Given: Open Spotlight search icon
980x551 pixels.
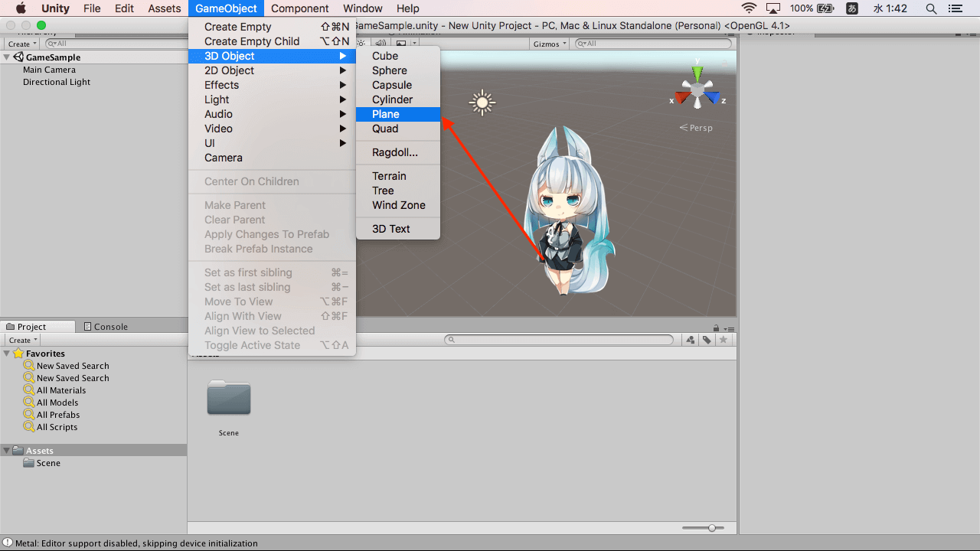Looking at the screenshot, I should click(x=930, y=8).
